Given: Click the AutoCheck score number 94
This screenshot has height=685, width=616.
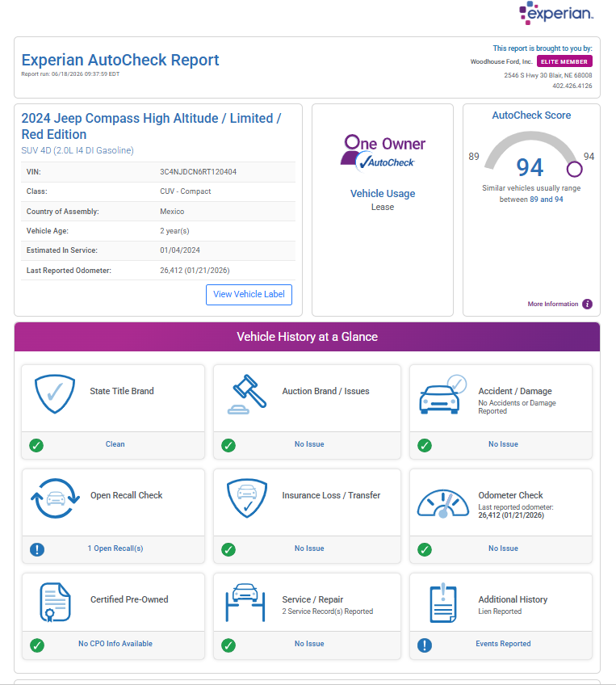Looking at the screenshot, I should tap(530, 167).
